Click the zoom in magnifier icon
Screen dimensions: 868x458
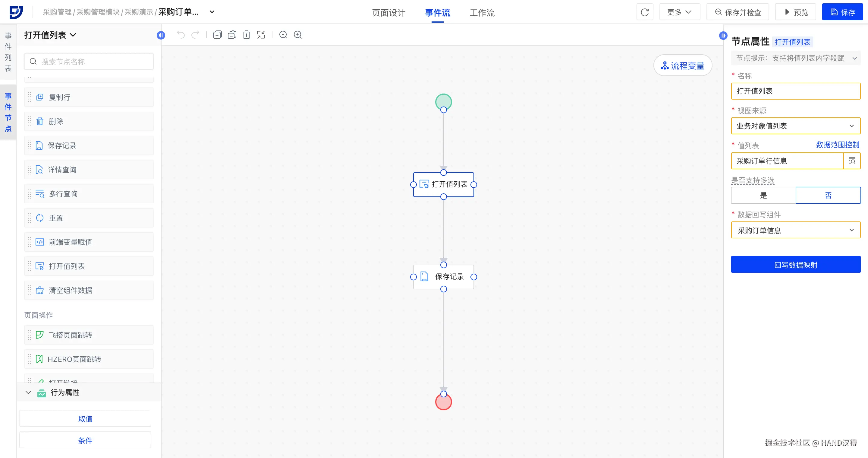coord(298,35)
